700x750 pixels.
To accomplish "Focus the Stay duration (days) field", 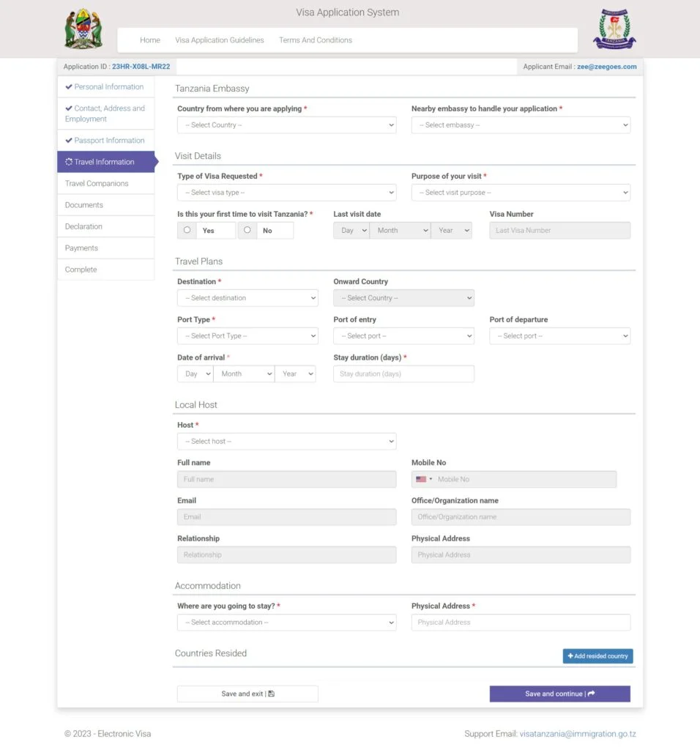I will pos(403,374).
